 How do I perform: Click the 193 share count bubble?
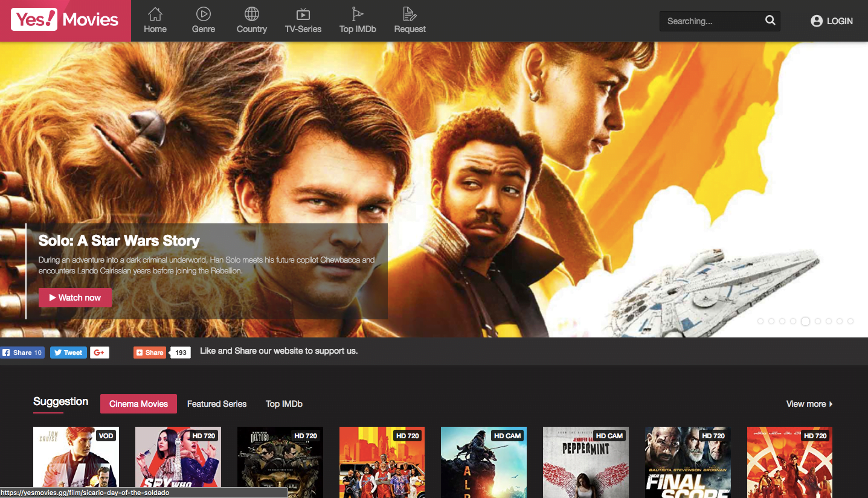pos(181,353)
